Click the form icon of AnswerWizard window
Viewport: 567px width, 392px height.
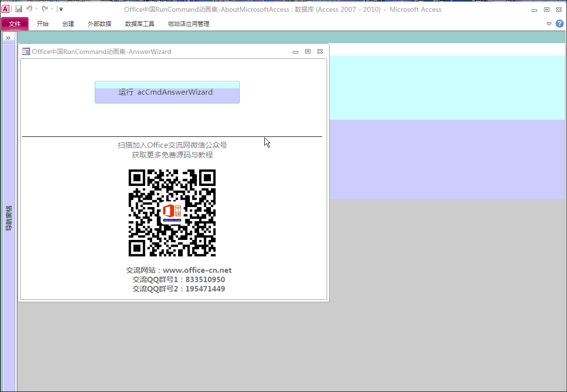[26, 52]
